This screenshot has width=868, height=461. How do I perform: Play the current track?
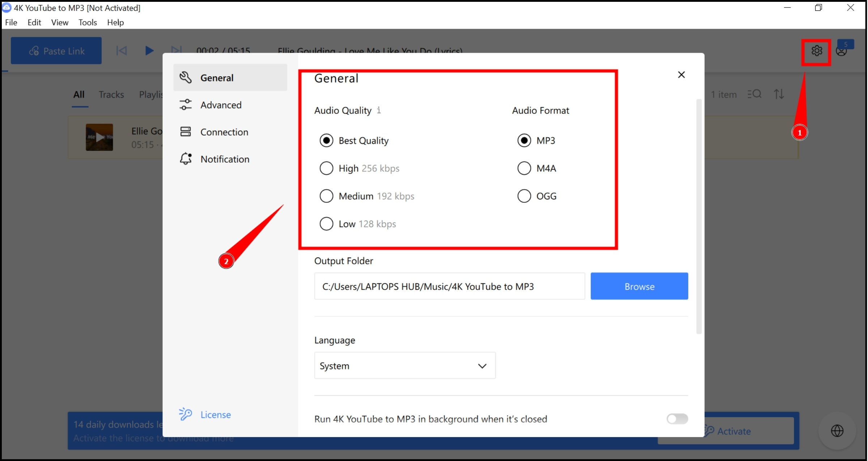[x=149, y=50]
